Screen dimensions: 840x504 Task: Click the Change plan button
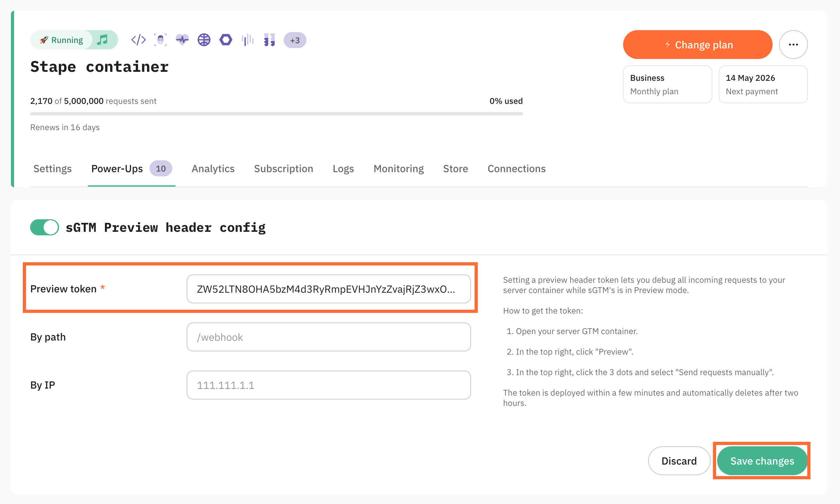click(x=697, y=45)
